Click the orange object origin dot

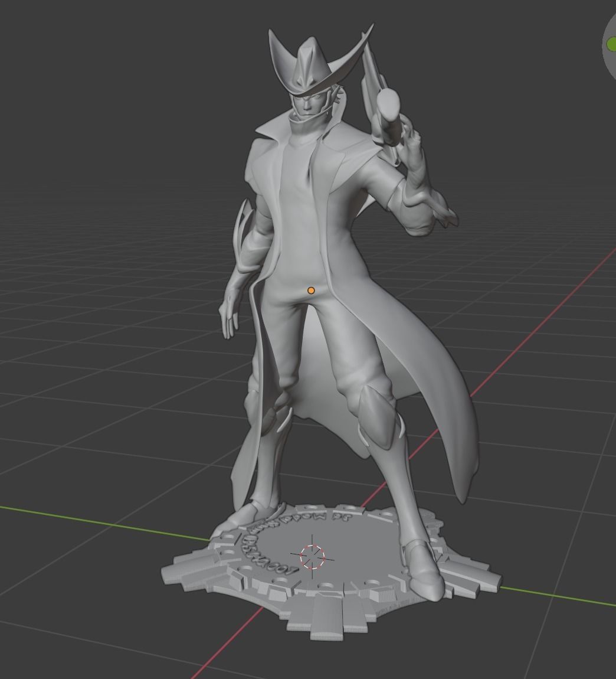tap(311, 290)
